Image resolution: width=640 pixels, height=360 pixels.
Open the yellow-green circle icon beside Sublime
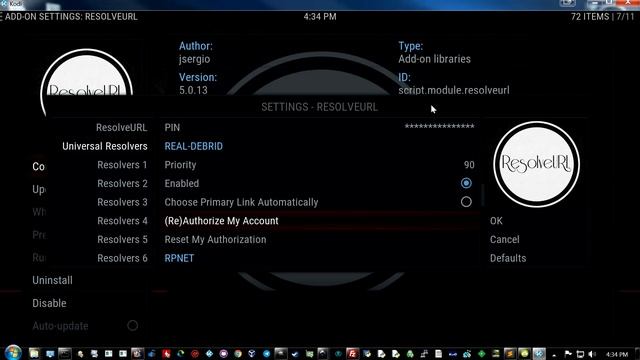point(524,353)
